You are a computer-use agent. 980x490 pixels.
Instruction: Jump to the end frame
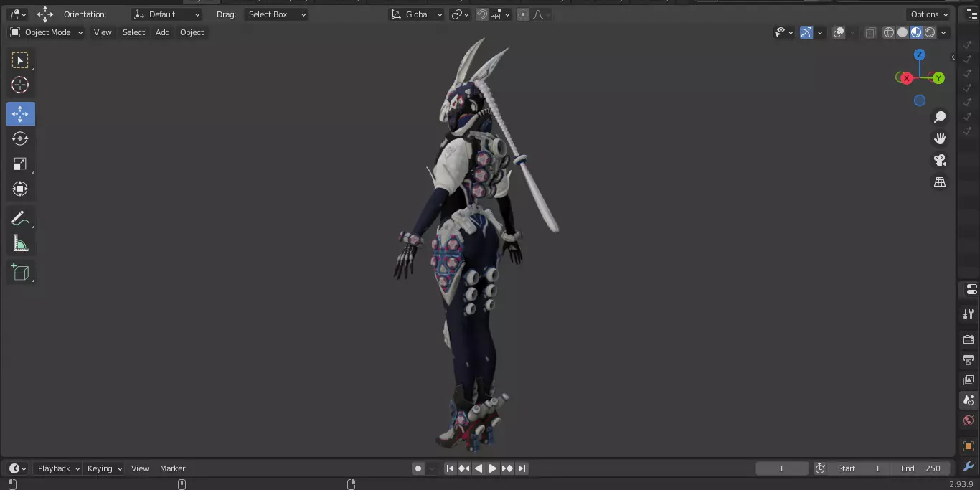coord(522,468)
